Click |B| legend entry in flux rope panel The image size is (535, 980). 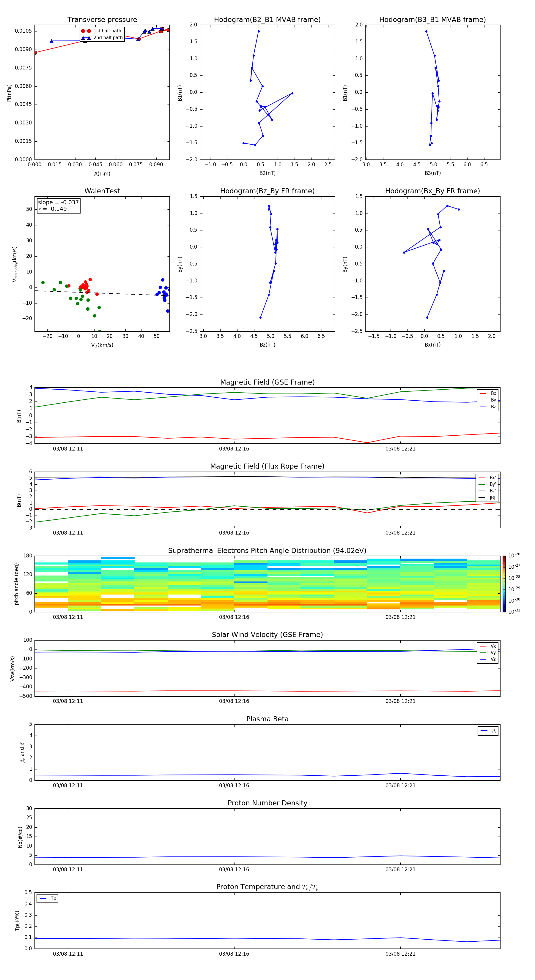coord(487,498)
